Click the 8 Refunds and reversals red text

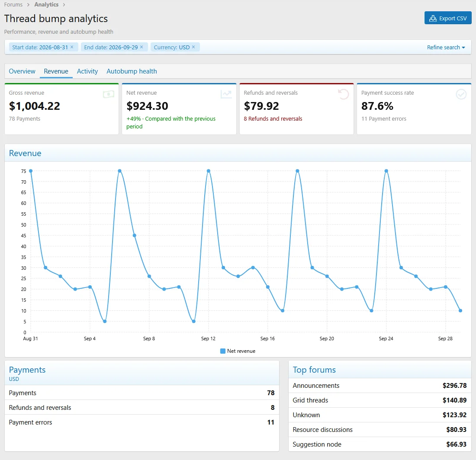(x=273, y=118)
